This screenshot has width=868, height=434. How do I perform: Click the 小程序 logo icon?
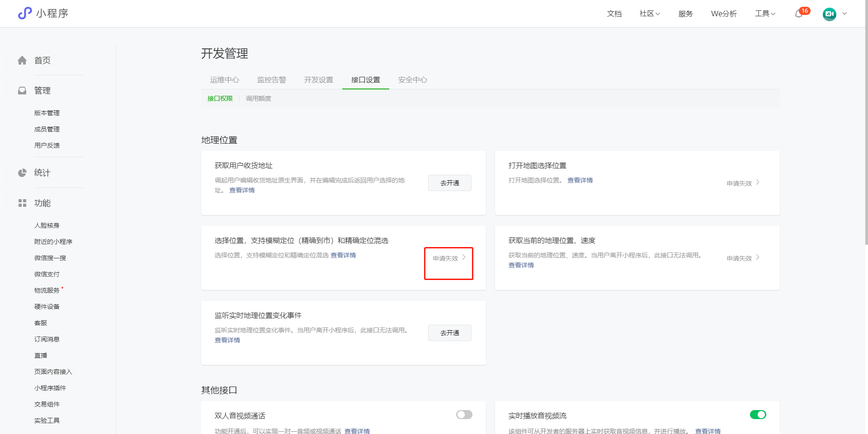point(25,13)
